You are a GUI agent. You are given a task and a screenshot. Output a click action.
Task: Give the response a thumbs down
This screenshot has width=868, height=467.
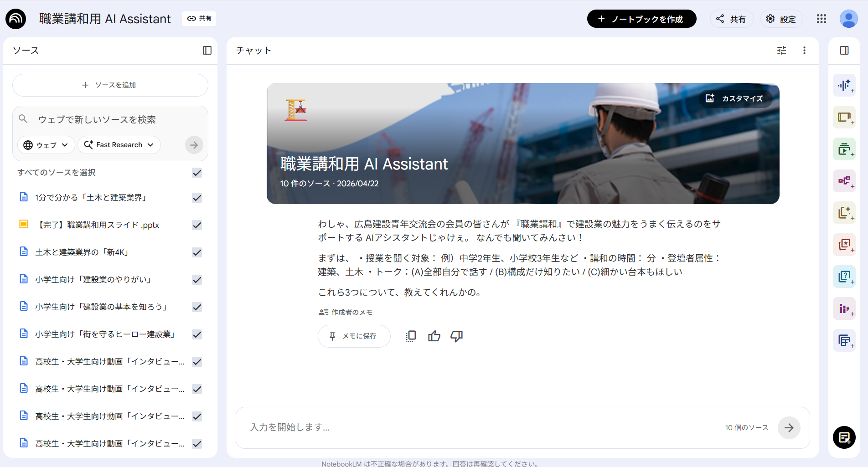(456, 336)
